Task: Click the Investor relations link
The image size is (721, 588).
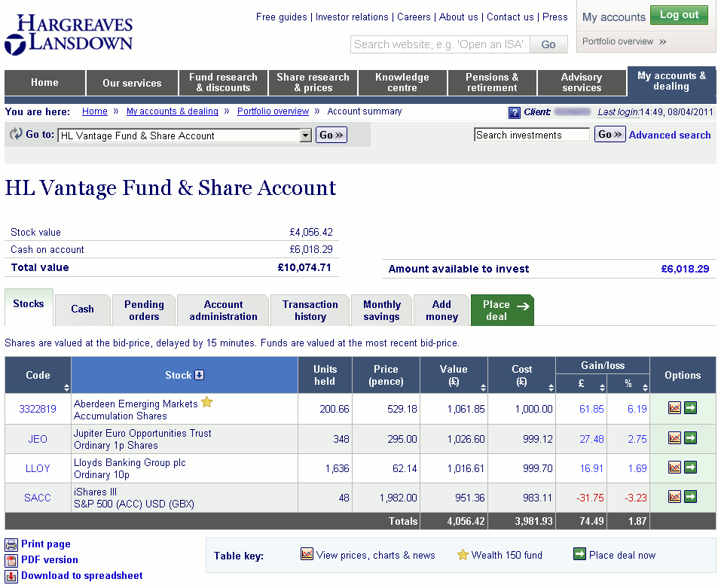Action: [352, 17]
